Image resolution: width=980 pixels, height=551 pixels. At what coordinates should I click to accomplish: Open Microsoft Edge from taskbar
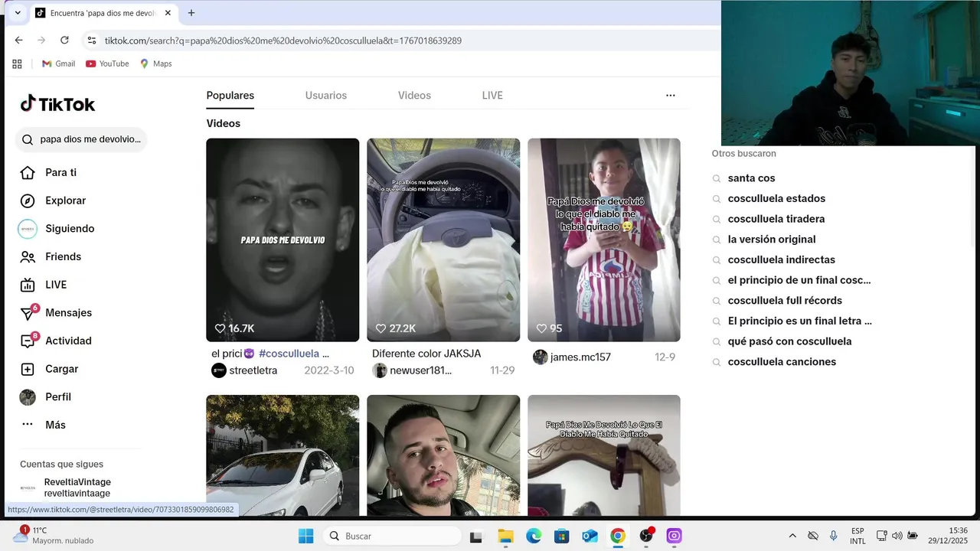[534, 536]
